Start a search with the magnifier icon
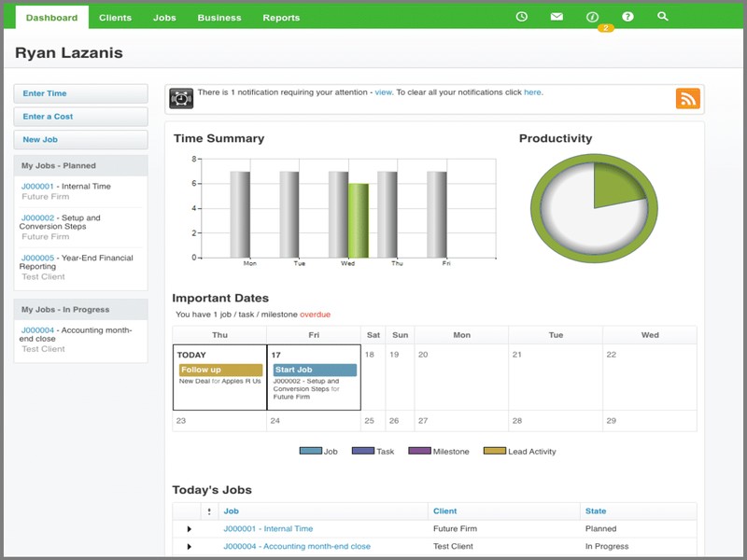Viewport: 747px width, 560px height. pyautogui.click(x=662, y=15)
